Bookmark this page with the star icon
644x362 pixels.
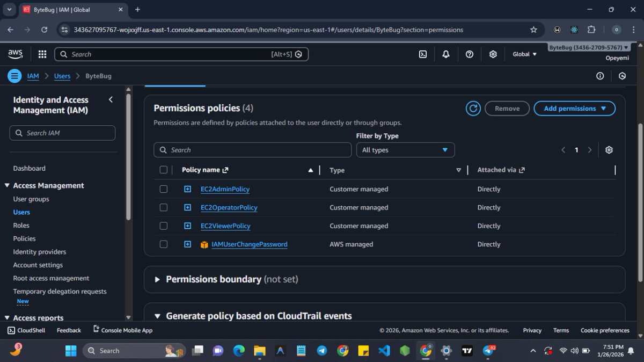[533, 30]
